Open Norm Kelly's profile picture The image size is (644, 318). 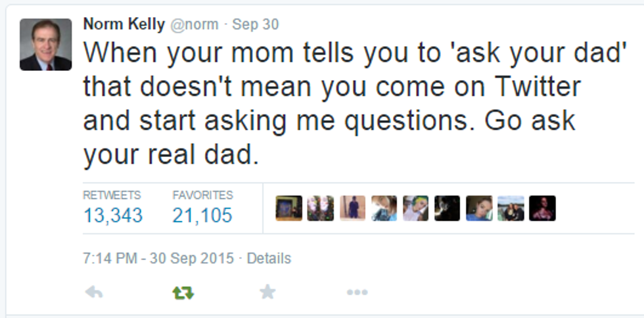pyautogui.click(x=45, y=45)
